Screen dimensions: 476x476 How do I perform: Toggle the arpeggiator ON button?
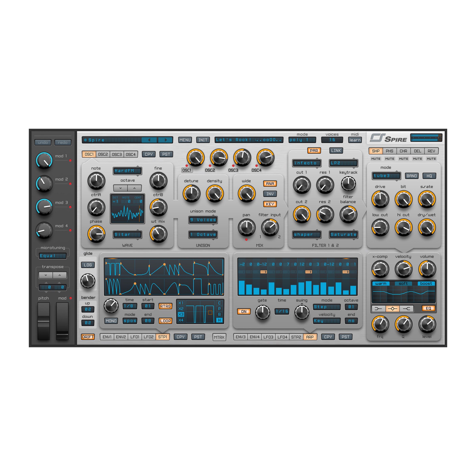pyautogui.click(x=244, y=311)
